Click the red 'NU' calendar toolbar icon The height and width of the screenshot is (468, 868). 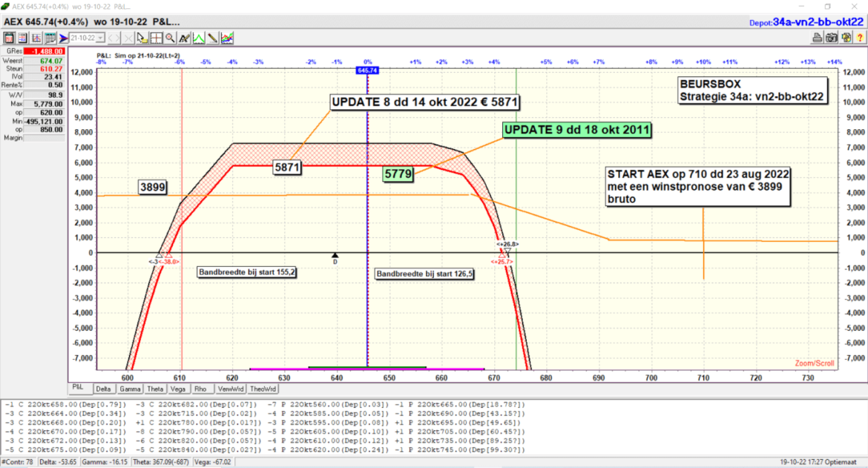tap(9, 38)
